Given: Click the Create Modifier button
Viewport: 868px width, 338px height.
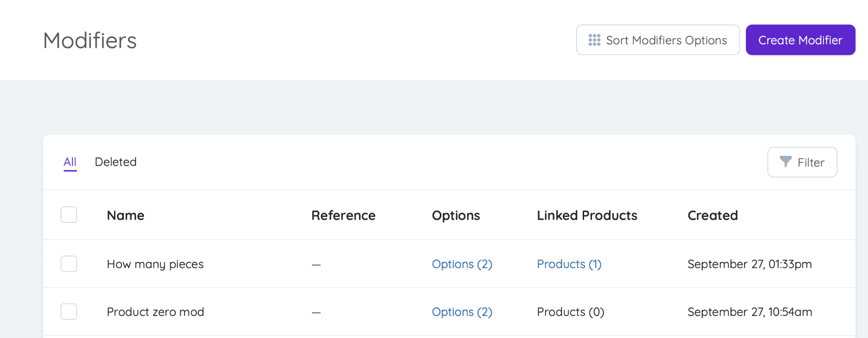Looking at the screenshot, I should [800, 40].
